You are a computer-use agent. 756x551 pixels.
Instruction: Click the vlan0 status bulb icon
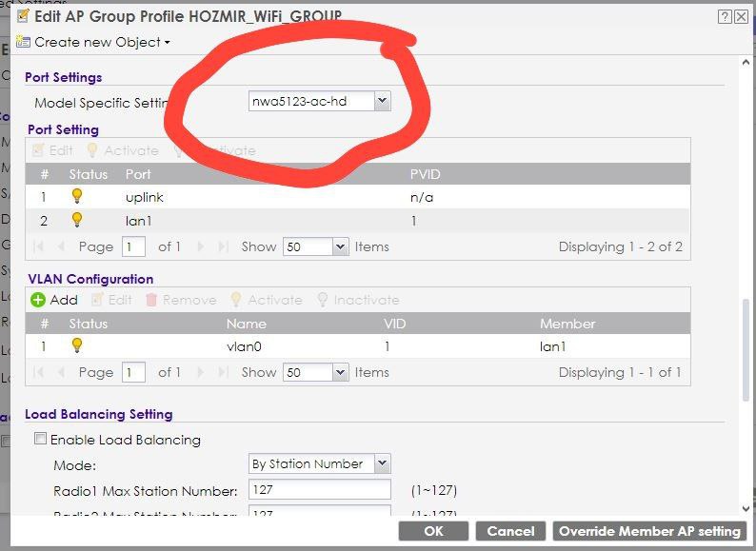click(x=77, y=345)
